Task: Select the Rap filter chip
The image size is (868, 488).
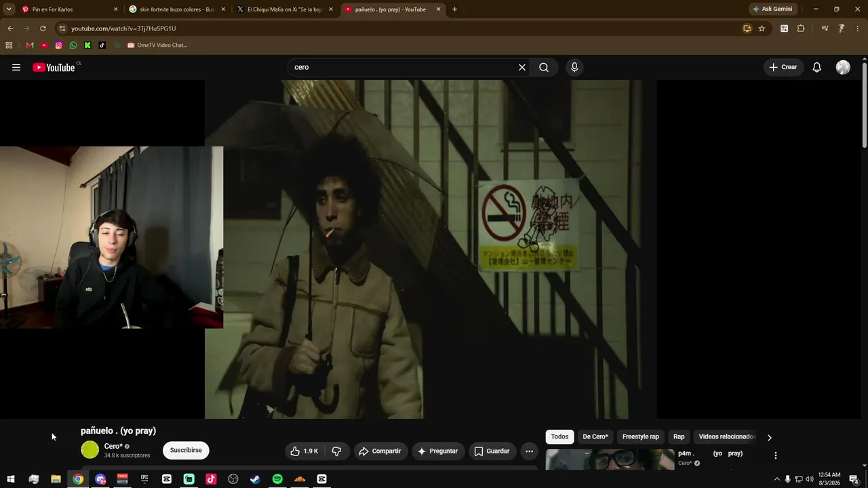Action: tap(679, 436)
